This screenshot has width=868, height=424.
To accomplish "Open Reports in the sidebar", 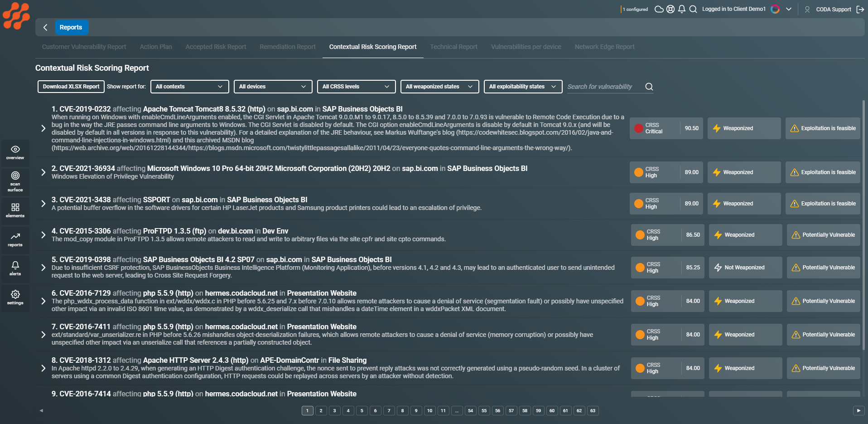I will tap(15, 239).
